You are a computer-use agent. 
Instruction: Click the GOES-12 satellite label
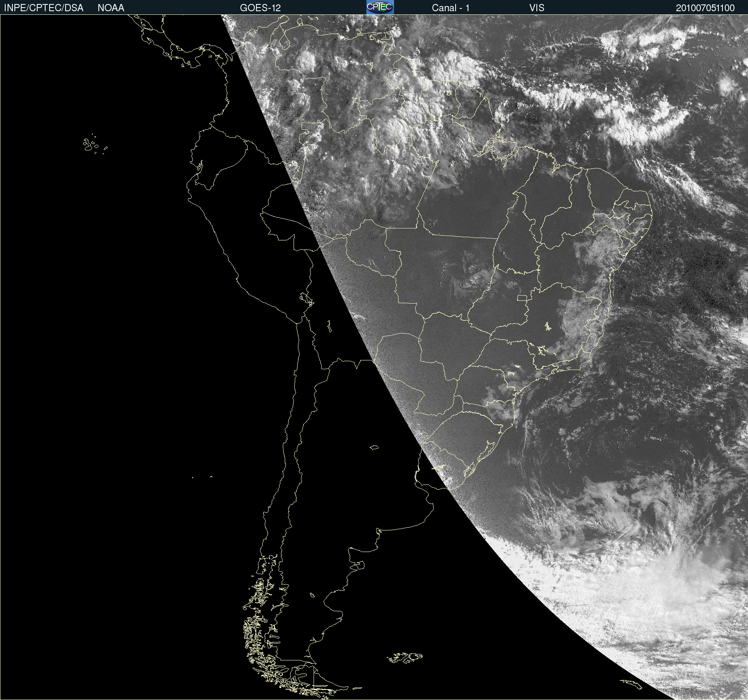click(x=260, y=8)
